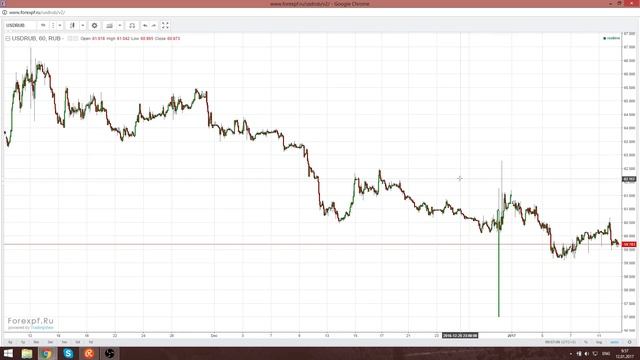640x360 pixels.
Task: Select the 6m date range button
Action: pos(36,342)
